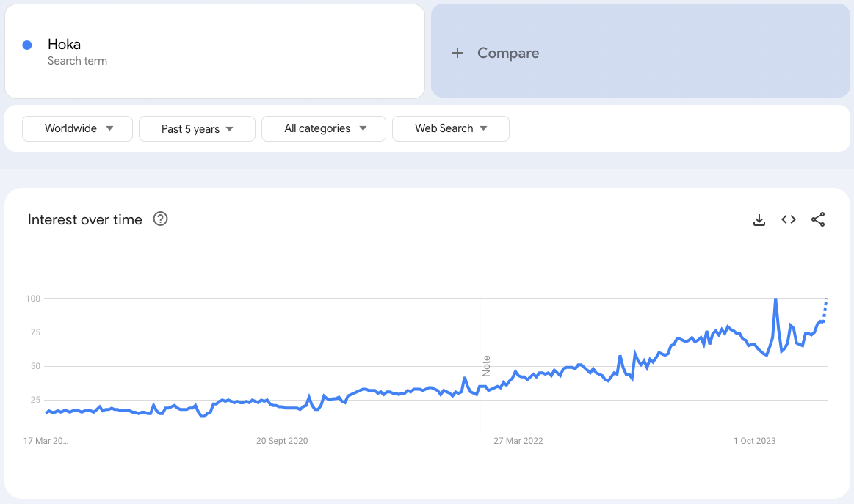
Task: Click the trend line's peak at 100
Action: click(x=775, y=299)
